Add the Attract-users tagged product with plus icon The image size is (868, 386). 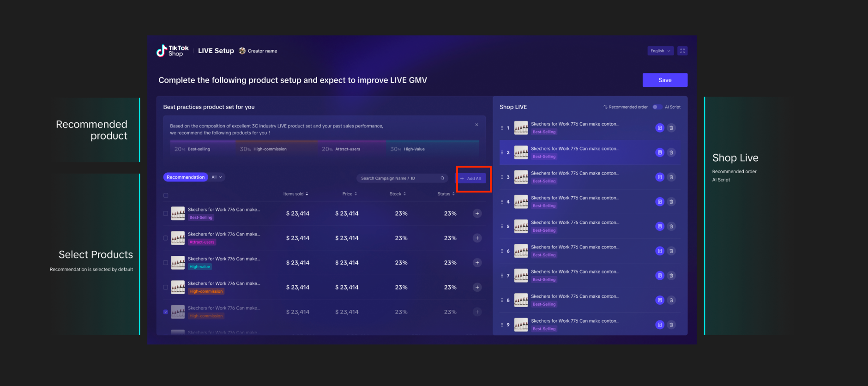(477, 238)
